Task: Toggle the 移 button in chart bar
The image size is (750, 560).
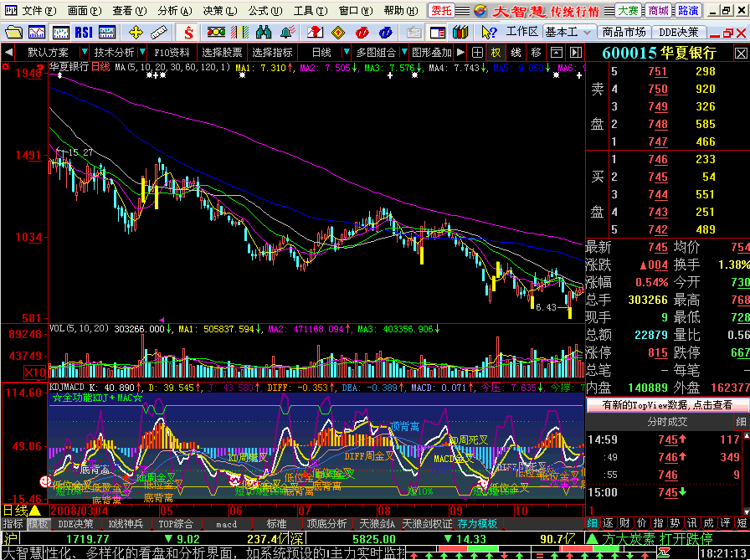Action: coord(537,52)
